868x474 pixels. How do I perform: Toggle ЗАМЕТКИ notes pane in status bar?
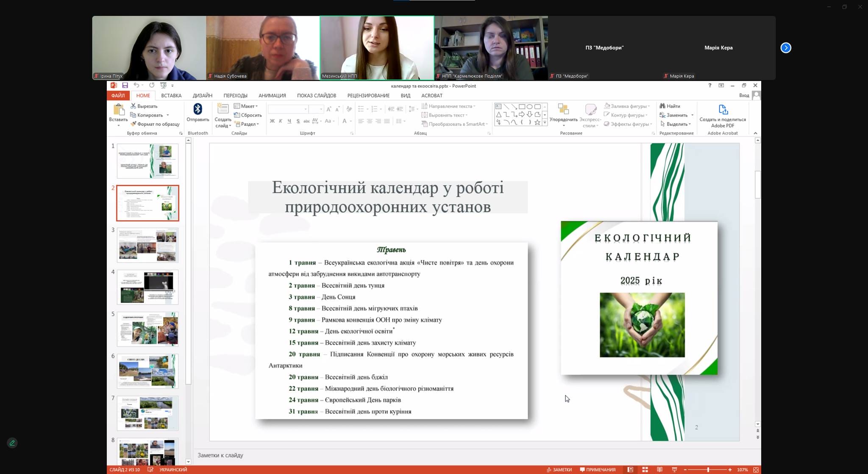point(559,470)
